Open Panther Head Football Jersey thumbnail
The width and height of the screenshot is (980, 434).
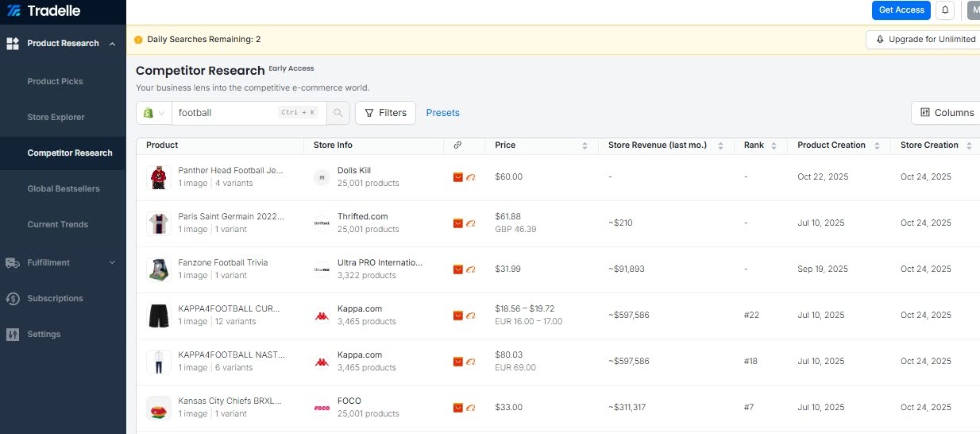[159, 177]
